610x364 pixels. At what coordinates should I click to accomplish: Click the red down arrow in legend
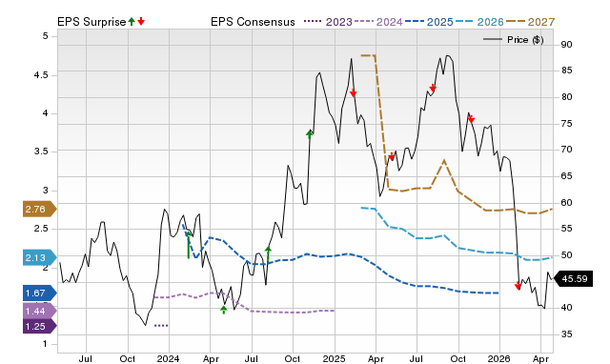click(x=141, y=21)
